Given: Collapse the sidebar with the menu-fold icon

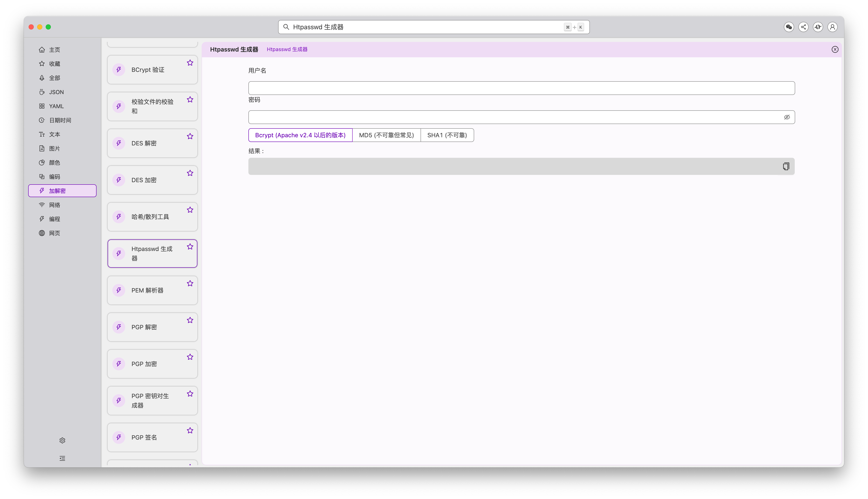Looking at the screenshot, I should [62, 458].
